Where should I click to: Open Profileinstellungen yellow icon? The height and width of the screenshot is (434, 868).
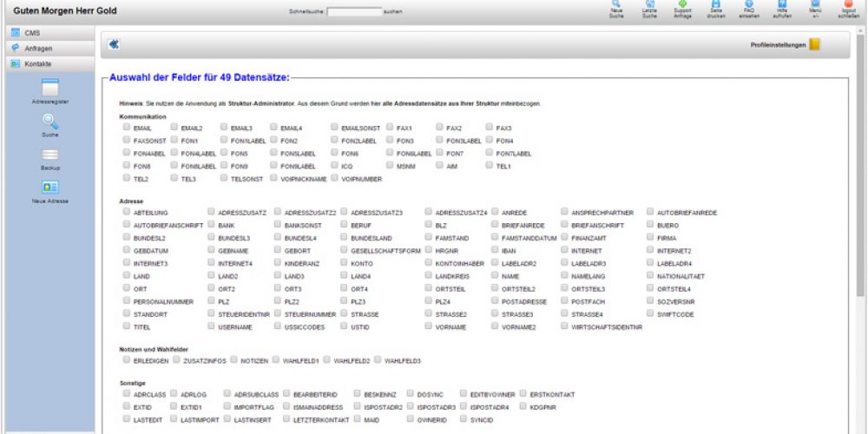coord(814,44)
